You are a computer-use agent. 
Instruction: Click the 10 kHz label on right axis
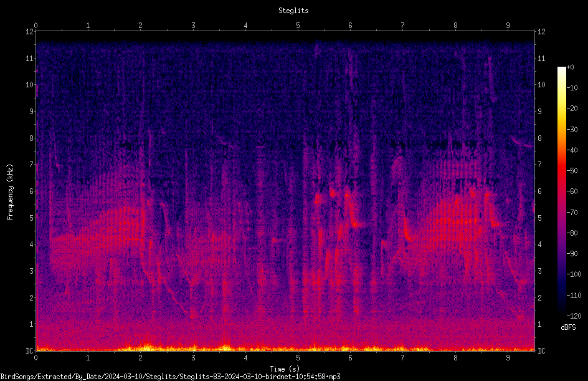pos(541,85)
